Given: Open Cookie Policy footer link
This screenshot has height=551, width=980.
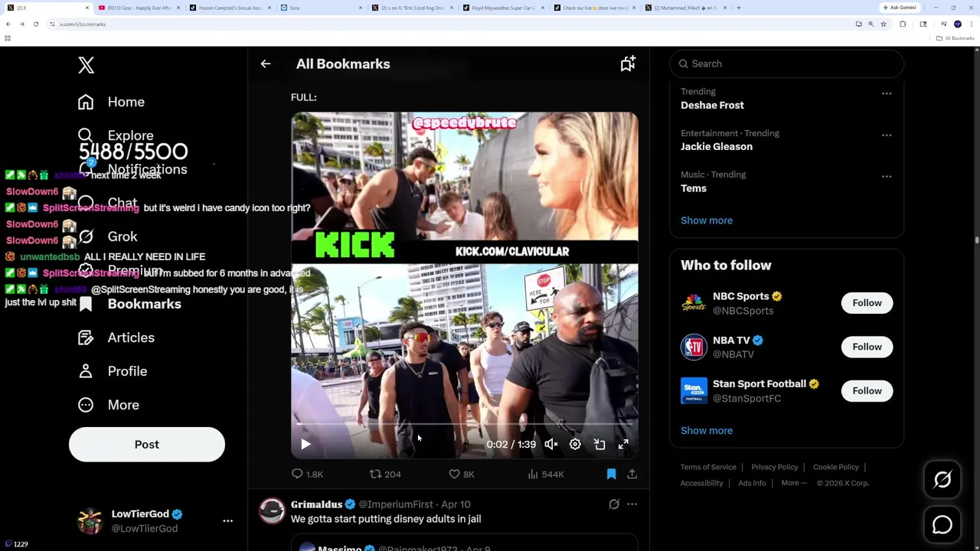Looking at the screenshot, I should [x=836, y=467].
